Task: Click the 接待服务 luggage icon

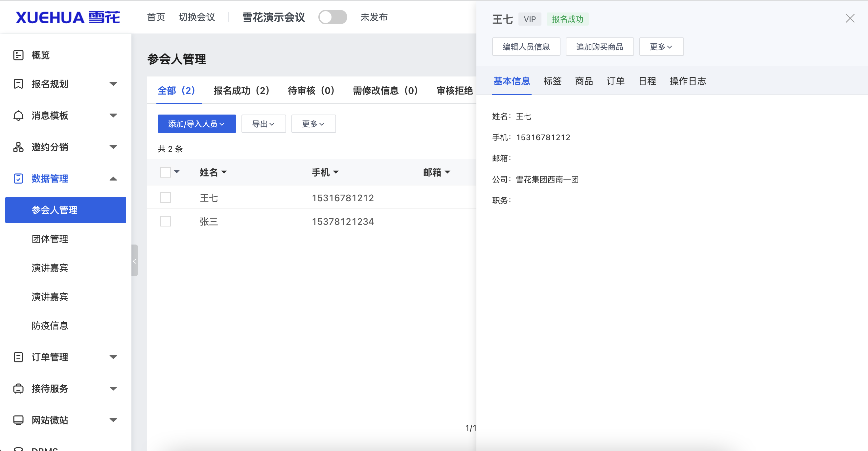Action: [x=18, y=388]
